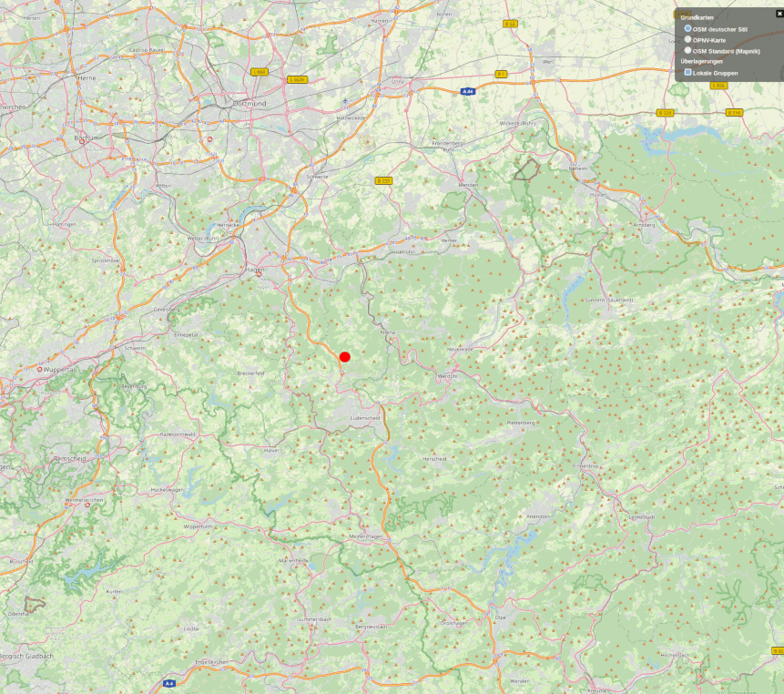
Task: Click the Überlagerungen section heading
Action: [701, 61]
